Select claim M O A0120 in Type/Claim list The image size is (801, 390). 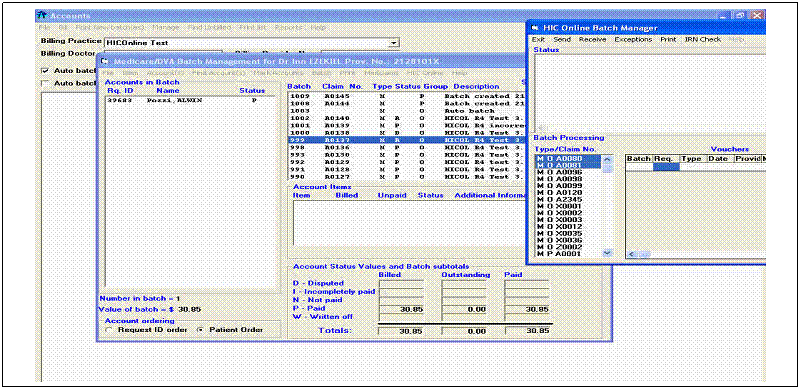point(569,192)
